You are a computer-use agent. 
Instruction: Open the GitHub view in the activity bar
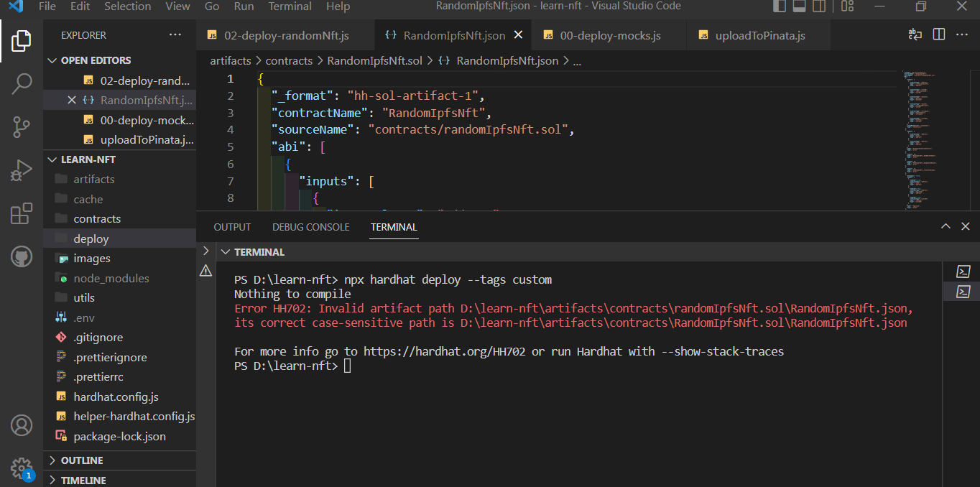pos(22,257)
